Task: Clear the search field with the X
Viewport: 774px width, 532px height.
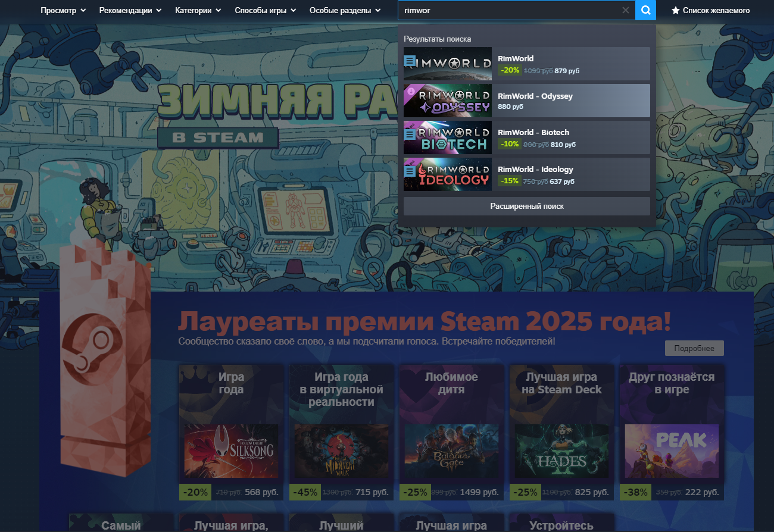Action: (625, 10)
